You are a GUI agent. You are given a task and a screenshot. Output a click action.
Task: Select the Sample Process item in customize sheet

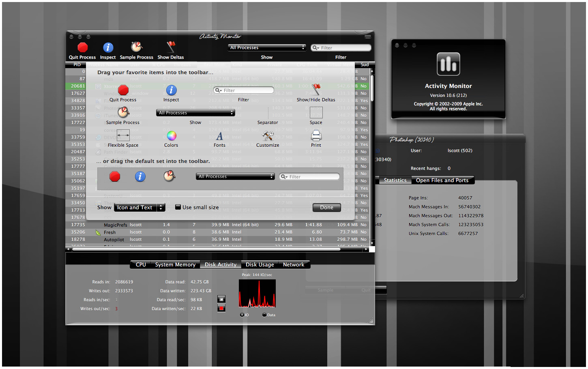click(x=123, y=112)
